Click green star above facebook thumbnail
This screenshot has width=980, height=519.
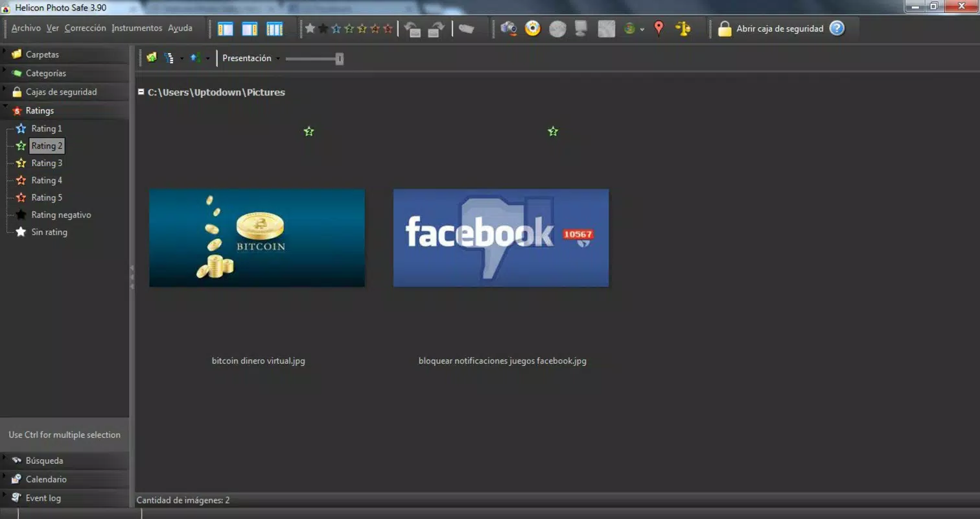click(x=553, y=132)
